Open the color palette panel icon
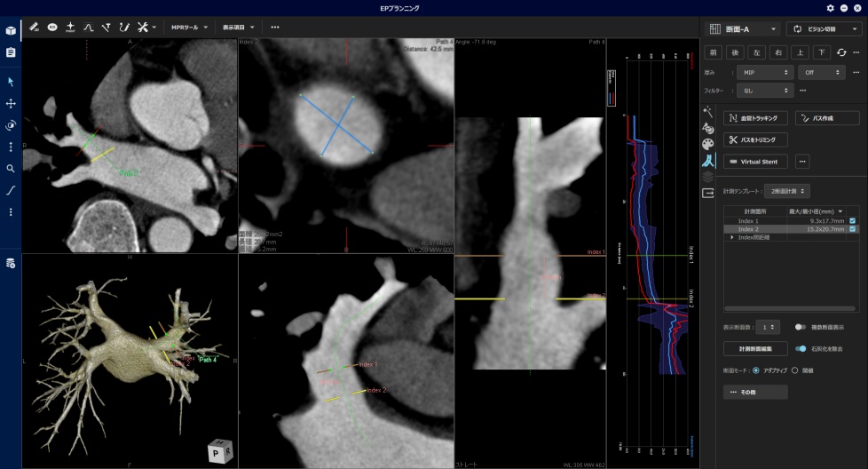868x469 pixels. pos(707,144)
